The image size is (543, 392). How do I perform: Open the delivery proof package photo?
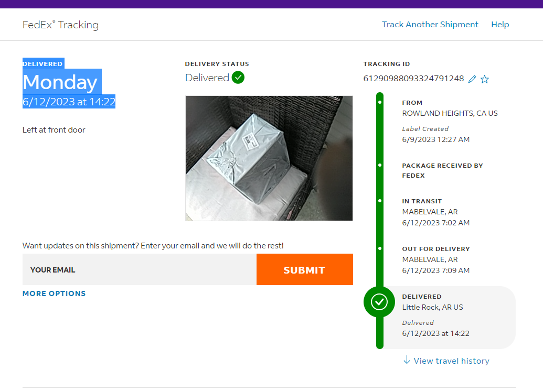(x=269, y=158)
